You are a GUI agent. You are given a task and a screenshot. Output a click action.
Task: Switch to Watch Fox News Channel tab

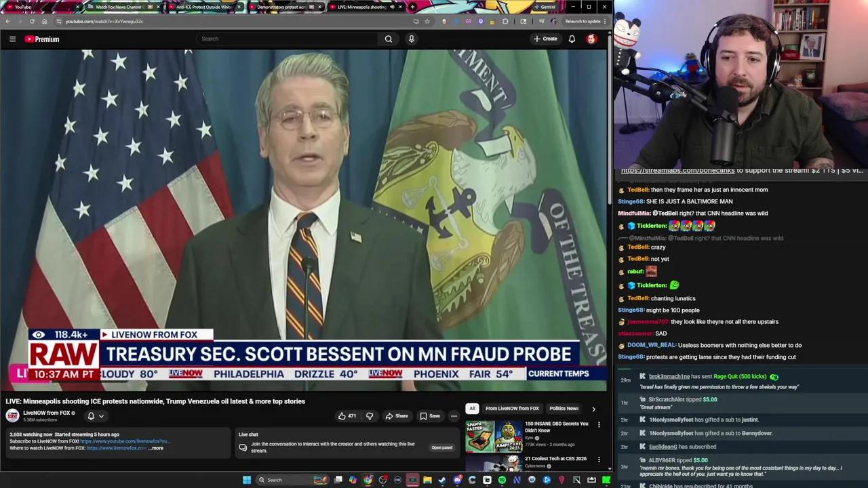tap(123, 7)
